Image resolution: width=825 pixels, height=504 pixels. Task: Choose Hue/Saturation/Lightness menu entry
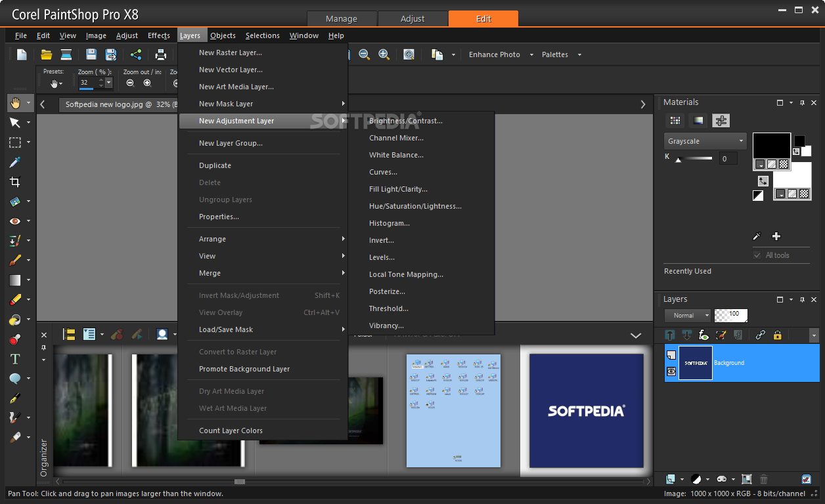tap(415, 206)
